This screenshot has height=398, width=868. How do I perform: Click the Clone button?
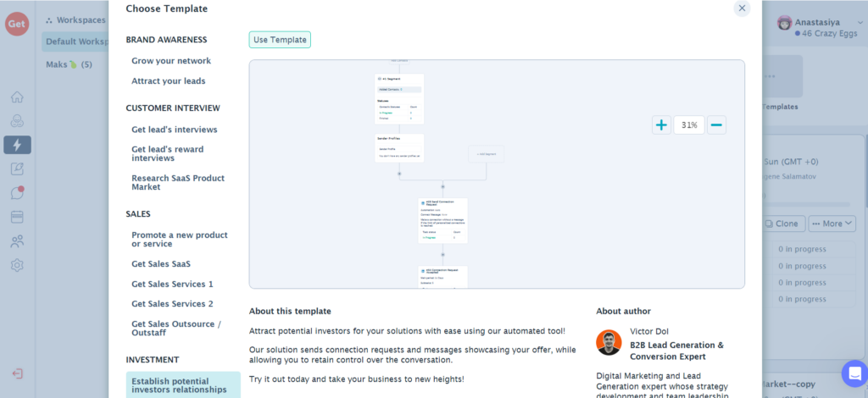pyautogui.click(x=784, y=224)
